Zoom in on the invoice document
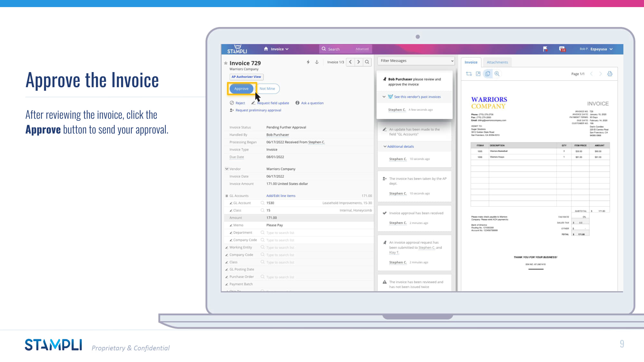This screenshot has width=644, height=362. (497, 74)
